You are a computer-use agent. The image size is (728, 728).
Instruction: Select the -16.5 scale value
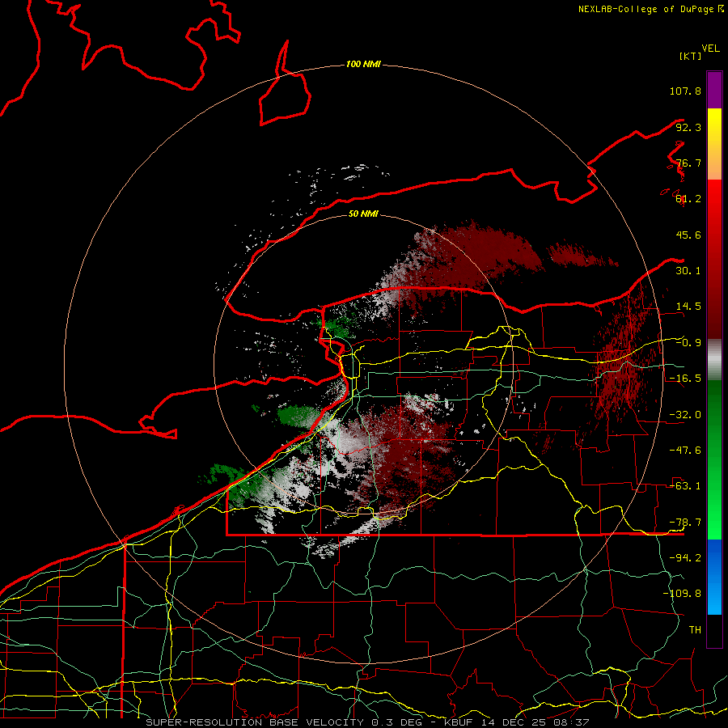685,379
